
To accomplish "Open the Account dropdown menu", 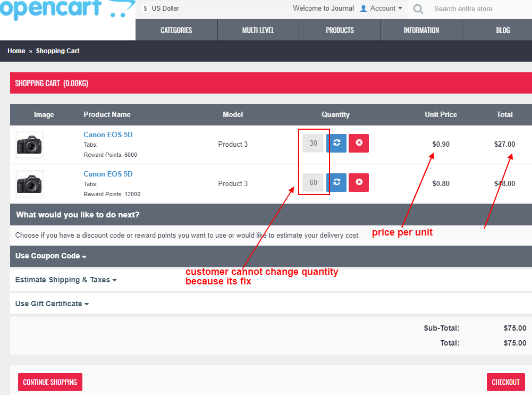I will point(381,9).
